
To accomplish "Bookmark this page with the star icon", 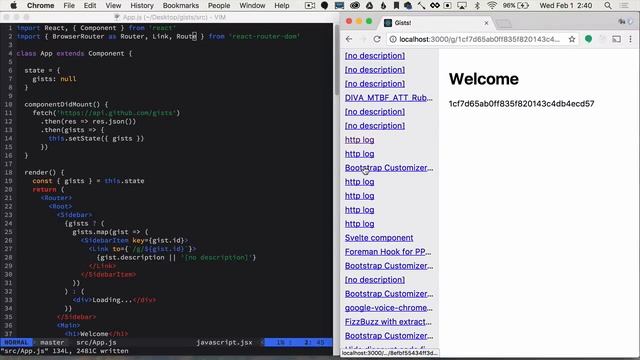I will pyautogui.click(x=572, y=39).
